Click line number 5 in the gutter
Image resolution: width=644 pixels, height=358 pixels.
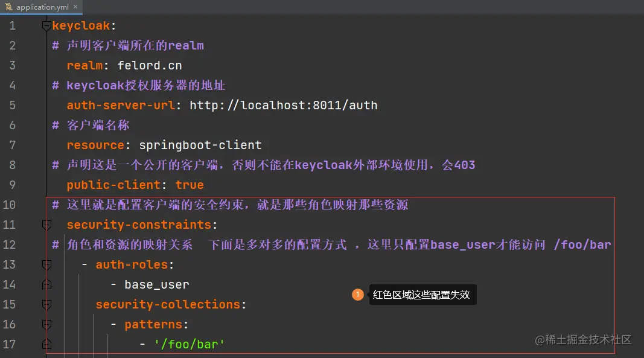click(x=12, y=105)
